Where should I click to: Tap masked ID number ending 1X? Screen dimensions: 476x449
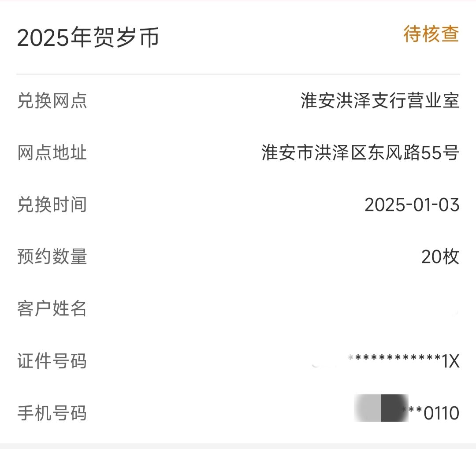coord(403,361)
